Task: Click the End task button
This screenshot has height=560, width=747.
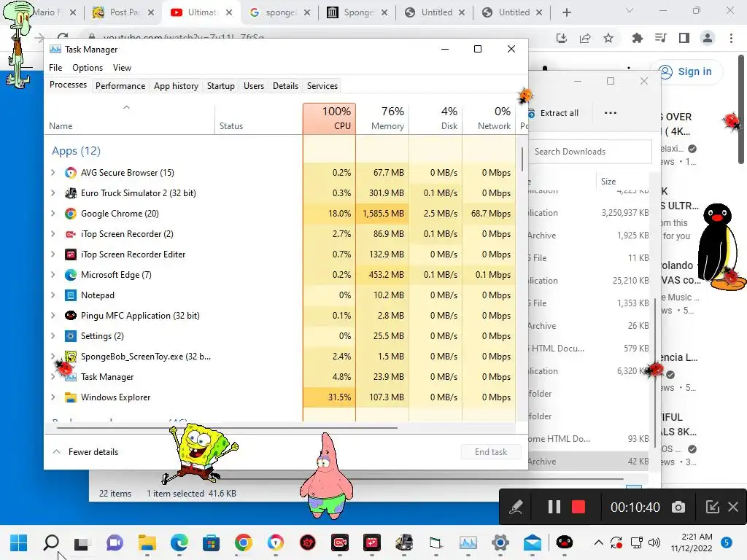Action: (491, 452)
